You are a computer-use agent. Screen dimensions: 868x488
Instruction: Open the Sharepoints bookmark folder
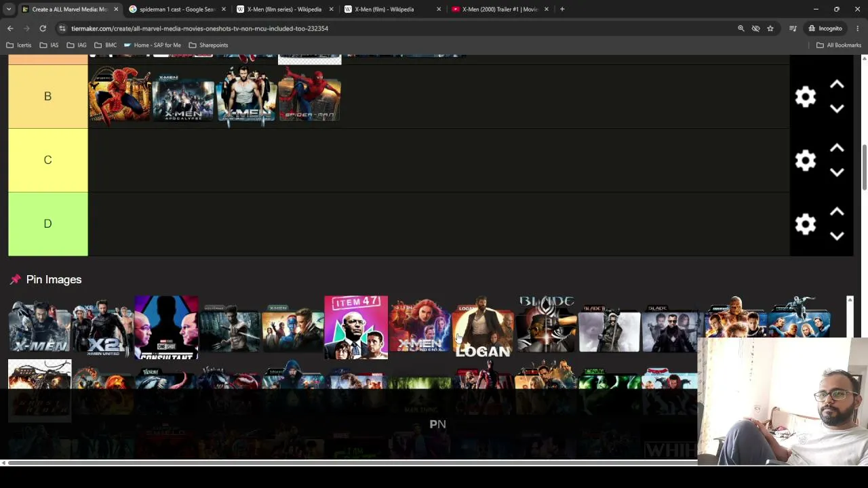point(209,45)
